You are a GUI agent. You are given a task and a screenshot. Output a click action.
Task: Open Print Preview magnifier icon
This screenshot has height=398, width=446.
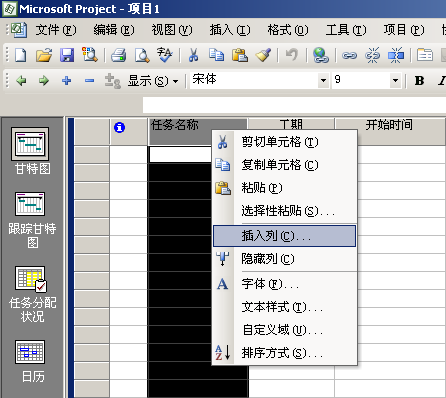click(x=142, y=55)
